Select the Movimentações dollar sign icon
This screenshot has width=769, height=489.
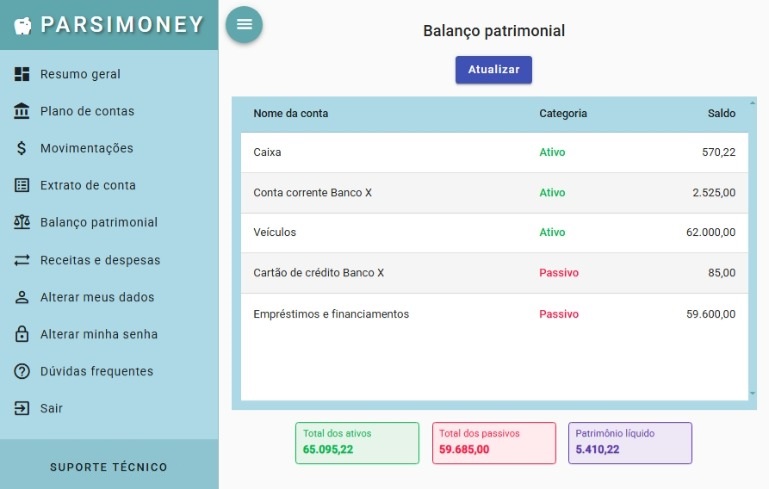click(x=22, y=148)
